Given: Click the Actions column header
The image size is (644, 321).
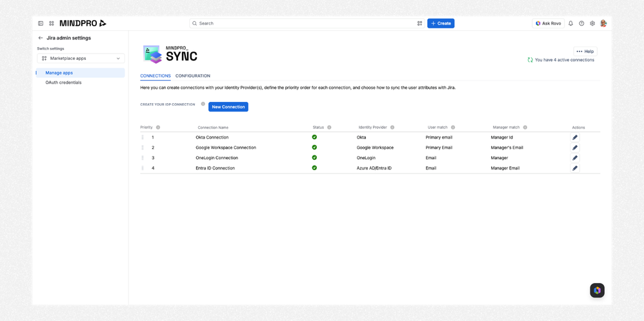Looking at the screenshot, I should click(578, 128).
